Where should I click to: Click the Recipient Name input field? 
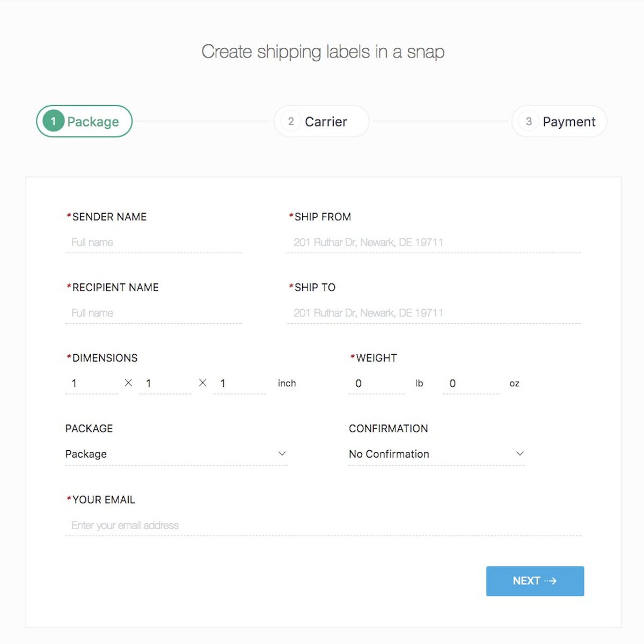(x=154, y=313)
